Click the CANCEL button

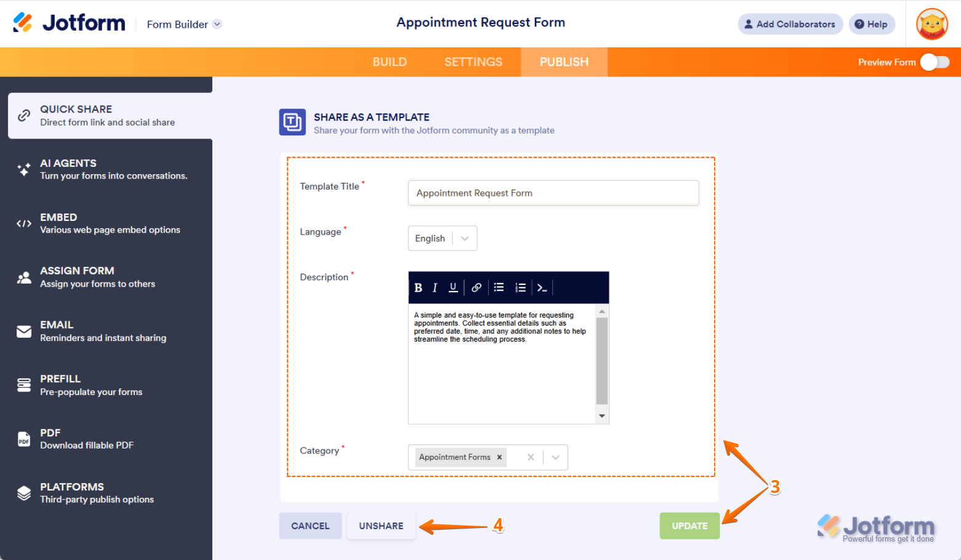[x=310, y=526]
